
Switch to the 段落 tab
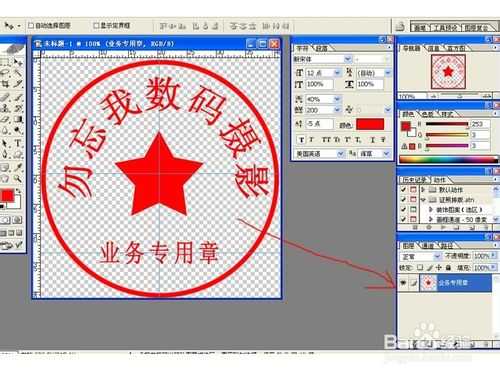322,48
